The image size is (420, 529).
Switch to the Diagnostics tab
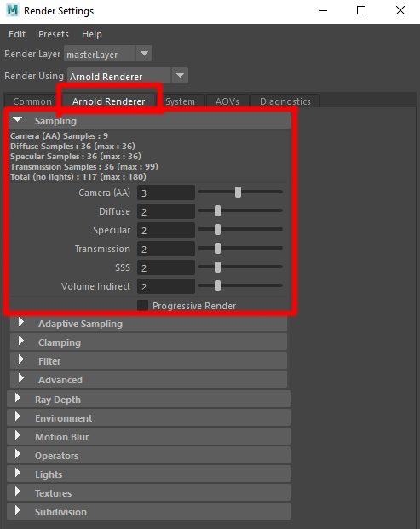click(x=285, y=101)
